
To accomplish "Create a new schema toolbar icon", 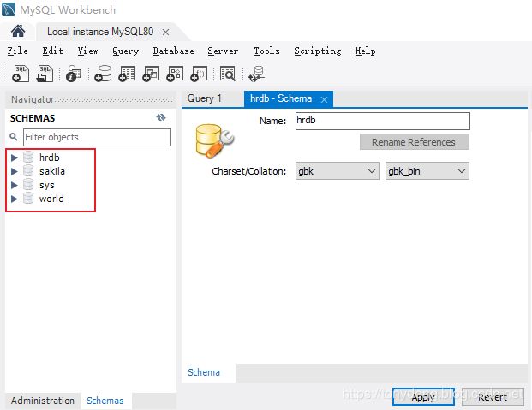I will [103, 74].
